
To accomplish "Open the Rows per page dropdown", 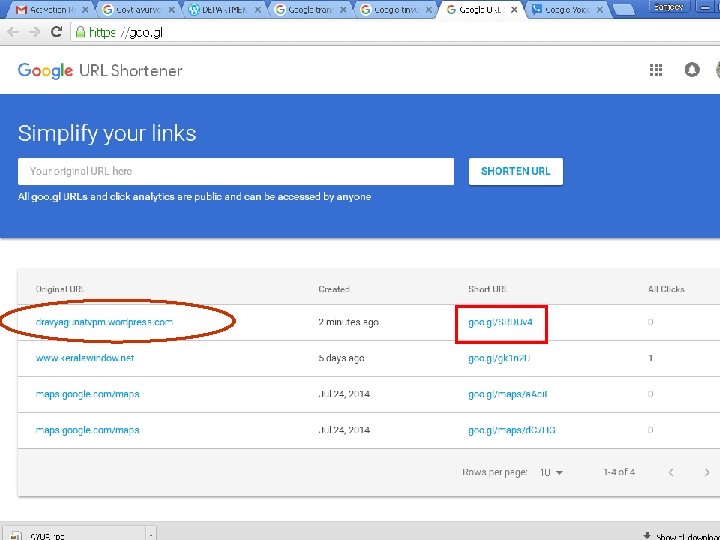I will point(551,472).
